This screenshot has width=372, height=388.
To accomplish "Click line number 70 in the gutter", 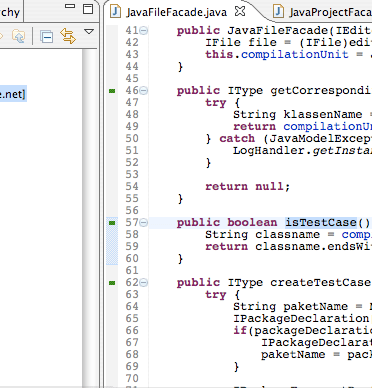I will (132, 378).
